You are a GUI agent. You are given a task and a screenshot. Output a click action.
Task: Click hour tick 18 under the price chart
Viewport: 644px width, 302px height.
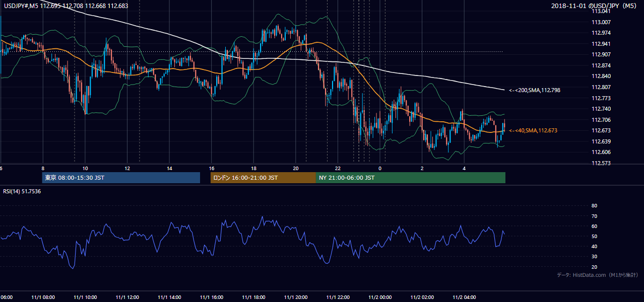point(254,168)
